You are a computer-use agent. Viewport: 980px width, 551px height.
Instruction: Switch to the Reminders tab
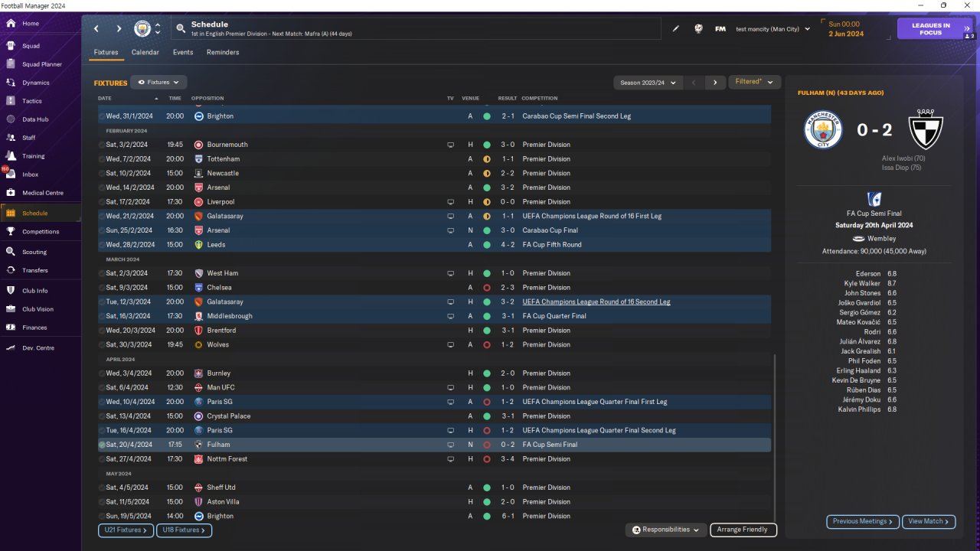pos(223,53)
